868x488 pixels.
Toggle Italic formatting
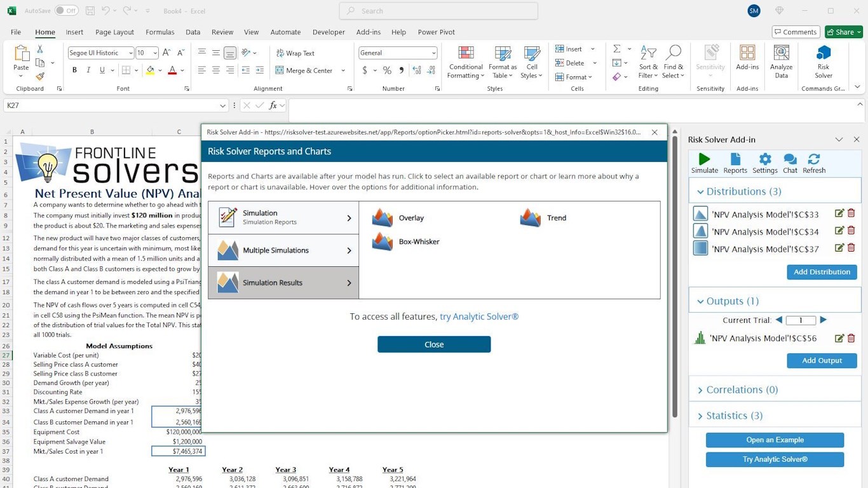pyautogui.click(x=88, y=71)
